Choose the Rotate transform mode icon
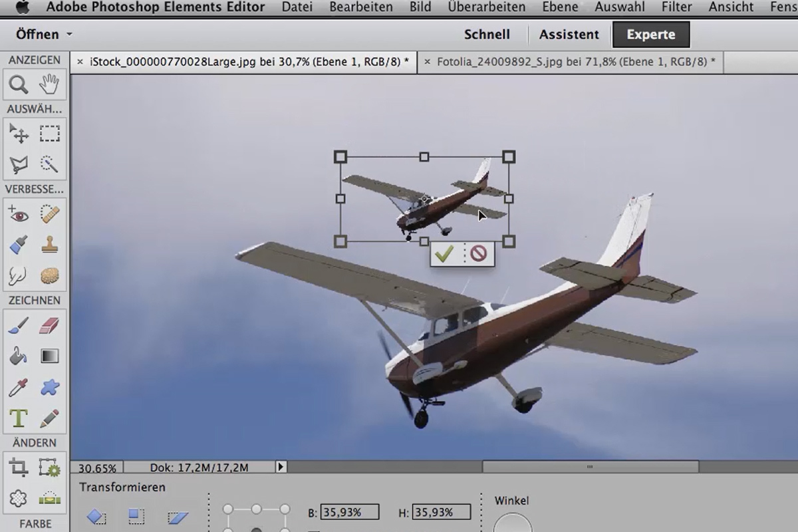Screen dimensions: 798x532 tap(96, 516)
